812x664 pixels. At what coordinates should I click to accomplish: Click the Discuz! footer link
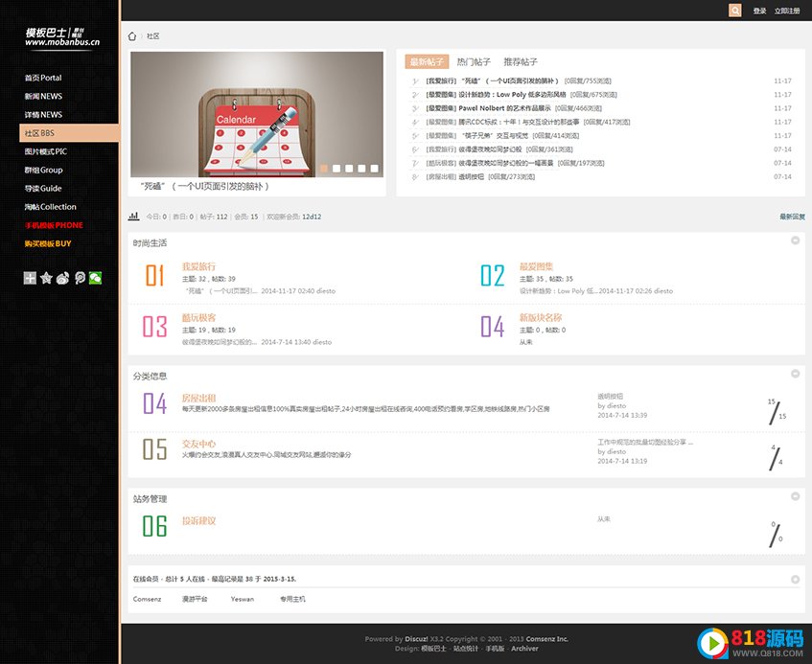click(x=416, y=639)
